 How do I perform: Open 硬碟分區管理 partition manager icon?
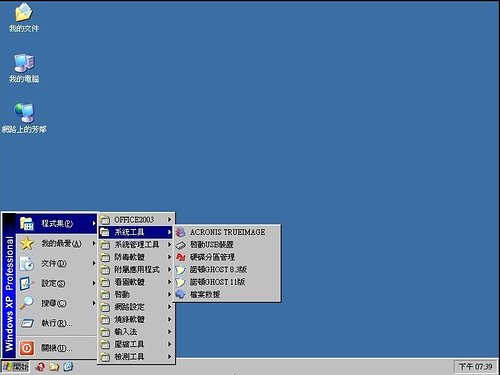click(x=180, y=257)
